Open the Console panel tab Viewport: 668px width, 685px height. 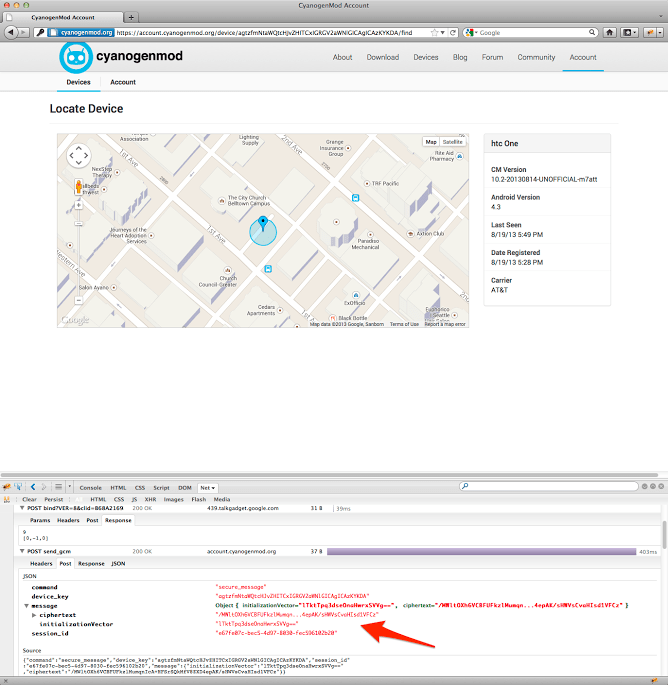pyautogui.click(x=90, y=488)
